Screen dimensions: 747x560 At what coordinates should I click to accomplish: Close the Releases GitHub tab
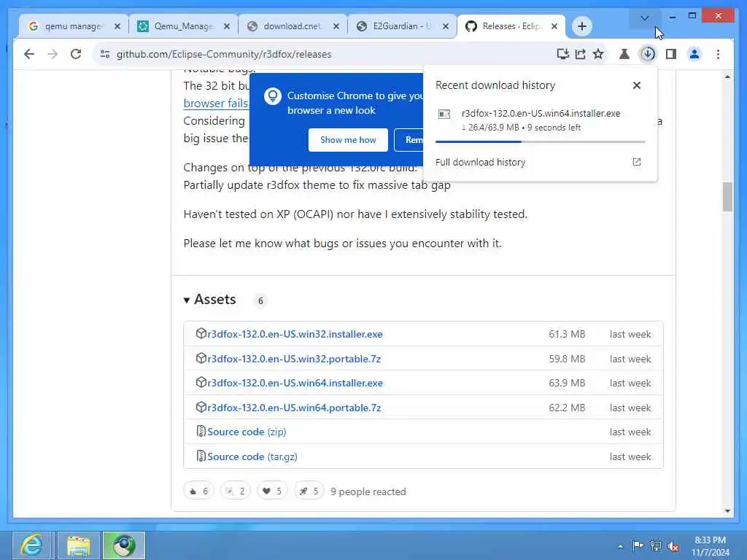click(x=554, y=26)
